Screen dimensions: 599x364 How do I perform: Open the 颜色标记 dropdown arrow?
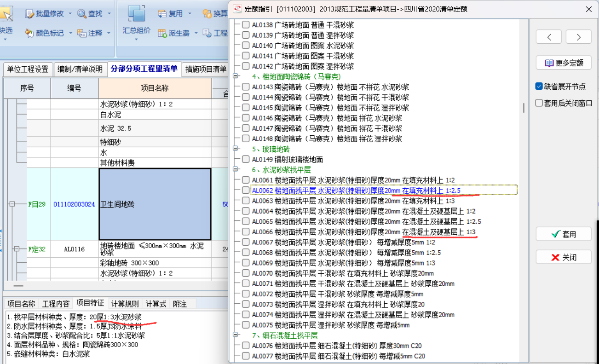tap(70, 33)
